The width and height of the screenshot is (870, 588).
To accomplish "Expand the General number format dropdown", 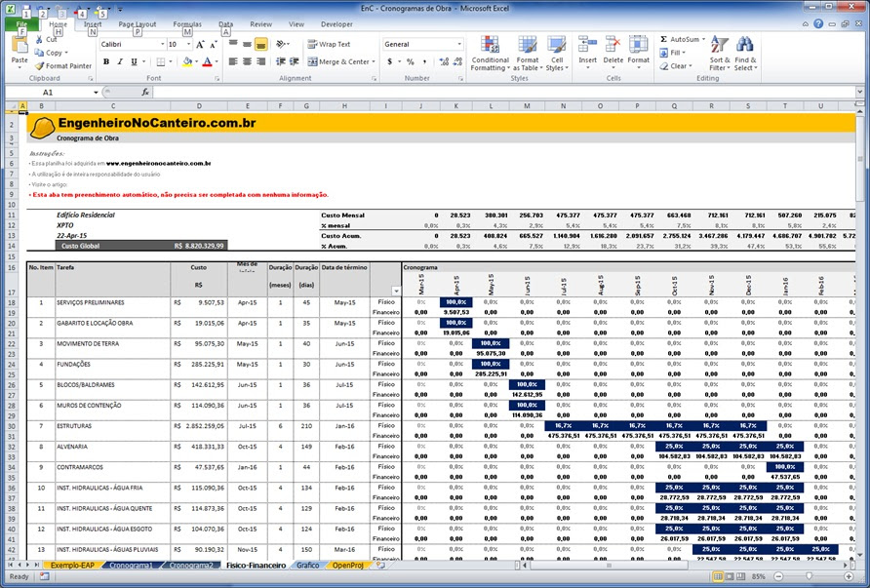I will tap(459, 45).
